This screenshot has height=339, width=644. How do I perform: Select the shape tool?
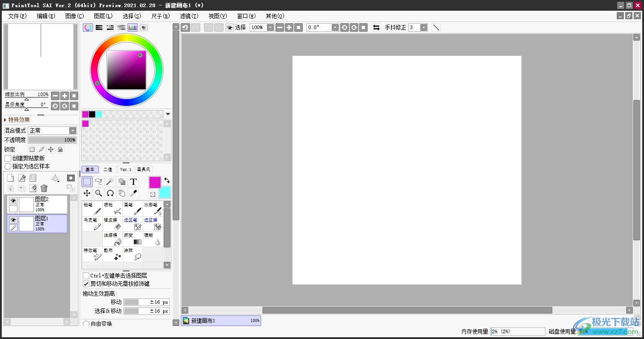[x=122, y=181]
